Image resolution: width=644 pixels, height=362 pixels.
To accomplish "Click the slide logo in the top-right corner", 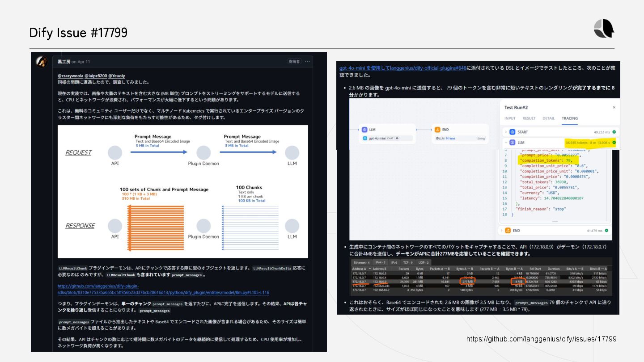I will (604, 29).
